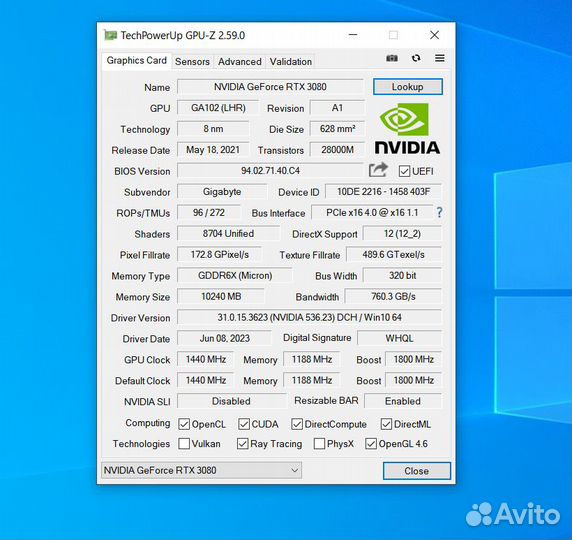Click the GPU Clock row Boost 1800 MHz

click(x=414, y=359)
